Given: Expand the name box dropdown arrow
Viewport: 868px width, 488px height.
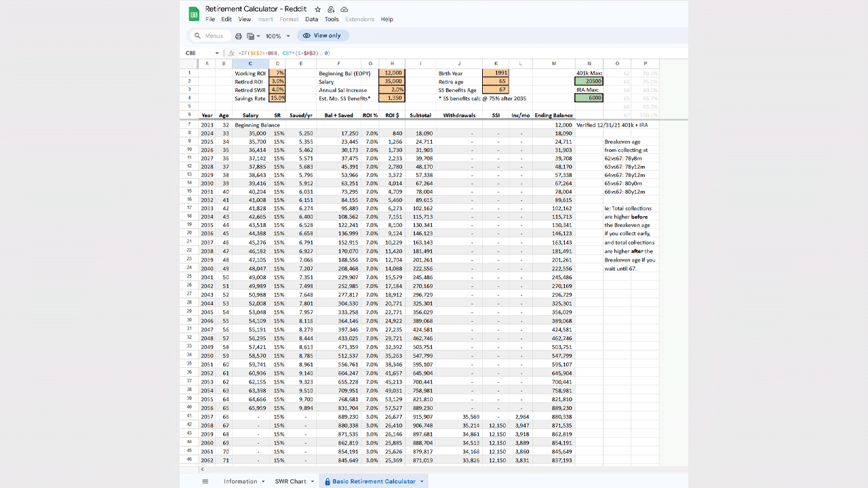Looking at the screenshot, I should click(x=217, y=53).
